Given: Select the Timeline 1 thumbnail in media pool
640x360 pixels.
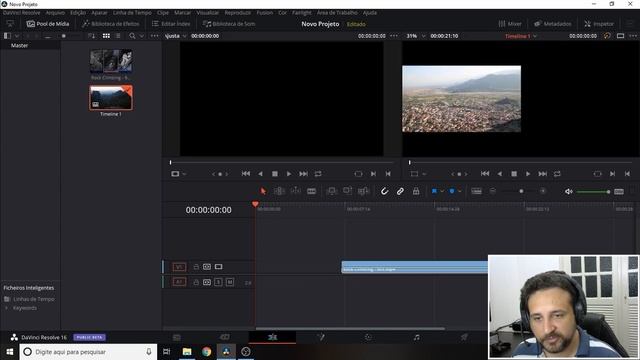Looking at the screenshot, I should 111,98.
